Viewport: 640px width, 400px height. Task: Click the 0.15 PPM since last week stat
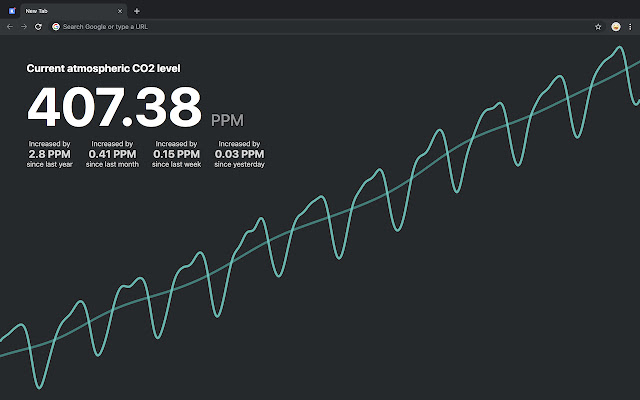[x=176, y=154]
